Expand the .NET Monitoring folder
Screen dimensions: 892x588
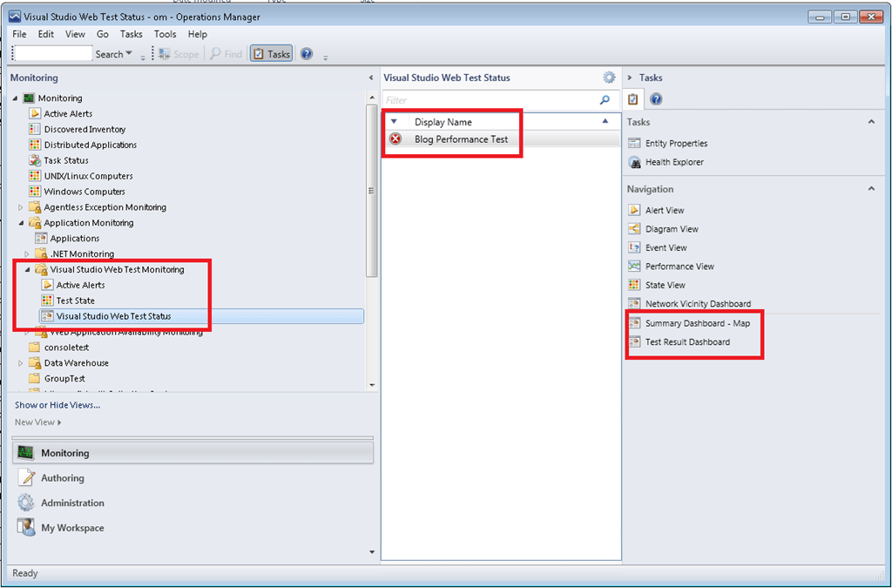point(27,254)
